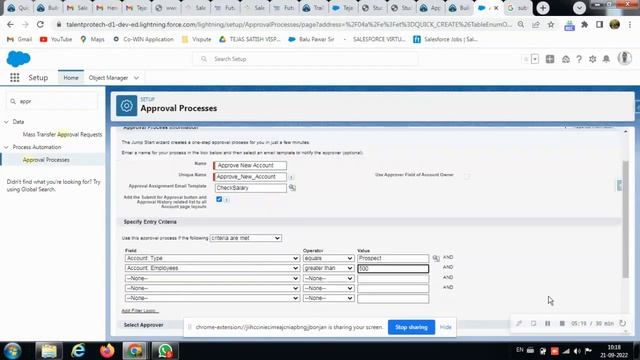Expand the Object Manager chevron menu
This screenshot has height=360, width=640.
136,78
